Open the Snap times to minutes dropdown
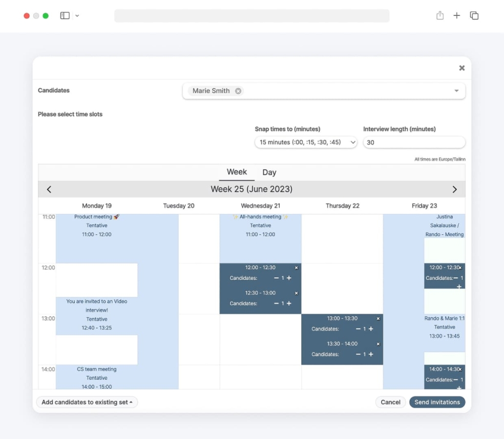 (x=306, y=142)
